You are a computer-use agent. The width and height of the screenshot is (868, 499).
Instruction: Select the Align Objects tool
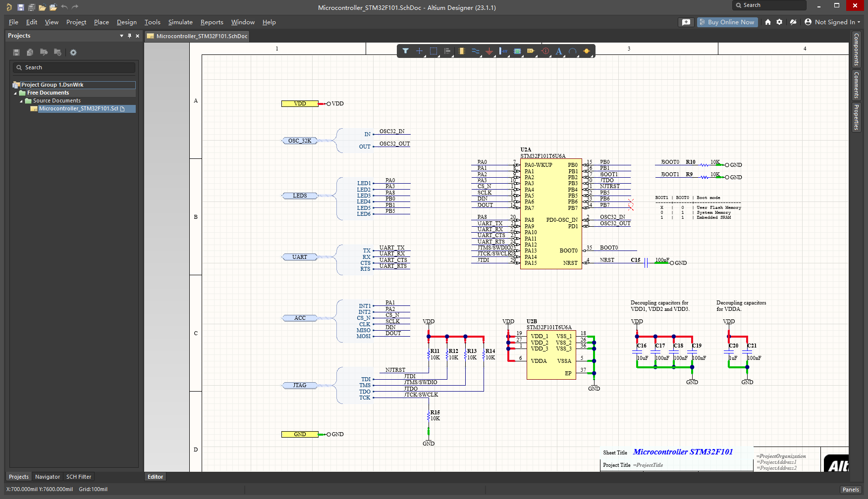point(447,51)
